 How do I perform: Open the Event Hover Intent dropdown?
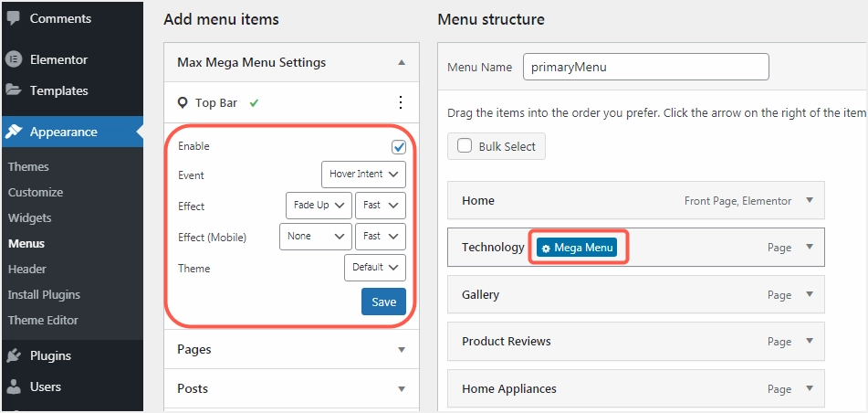pyautogui.click(x=363, y=175)
